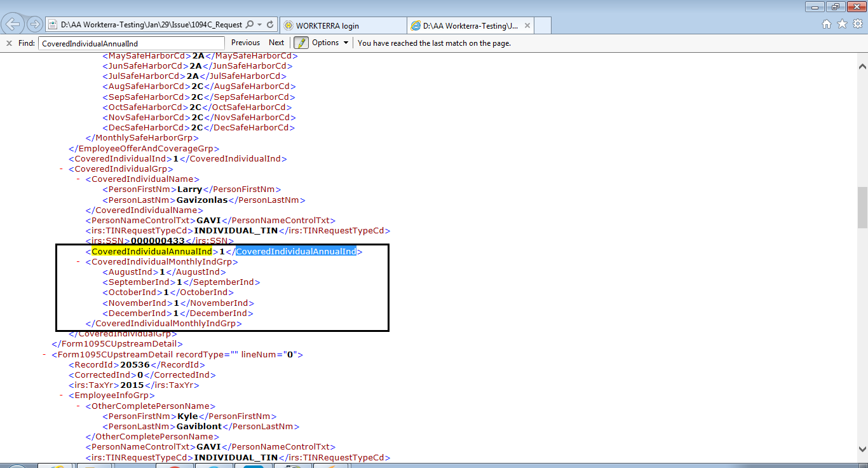Click the browser Back arrow button
The height and width of the screenshot is (468, 868).
pos(13,25)
